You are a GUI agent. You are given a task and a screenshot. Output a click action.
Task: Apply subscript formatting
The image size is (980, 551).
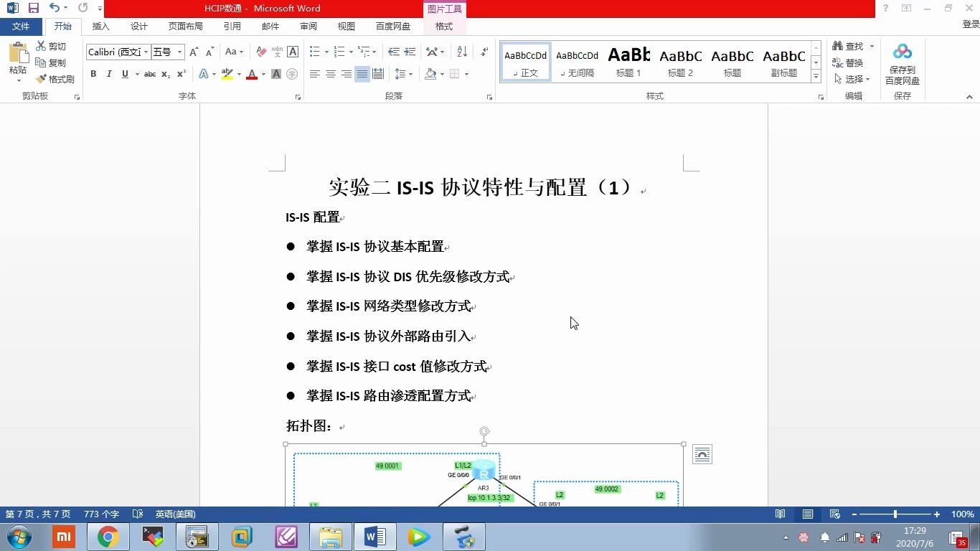[166, 74]
